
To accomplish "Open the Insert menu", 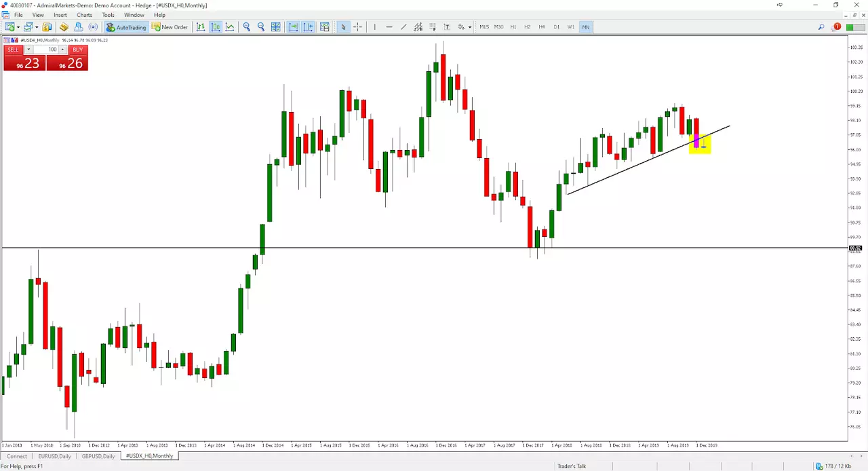I will pyautogui.click(x=60, y=15).
